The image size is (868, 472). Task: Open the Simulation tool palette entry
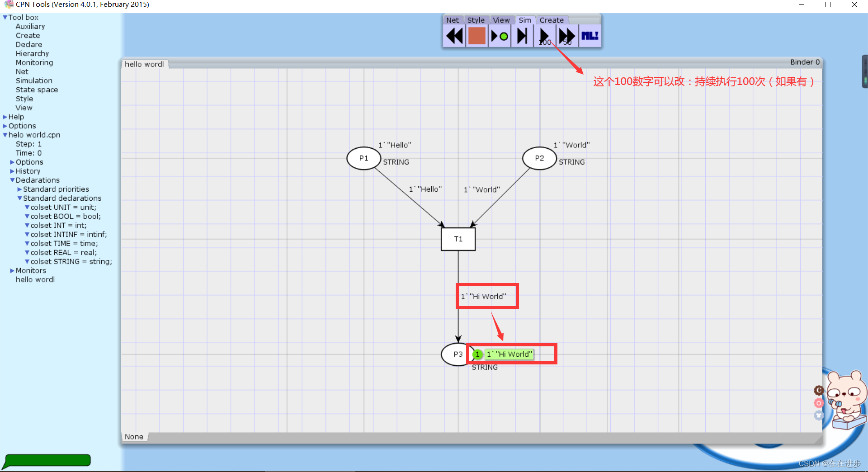coord(34,80)
